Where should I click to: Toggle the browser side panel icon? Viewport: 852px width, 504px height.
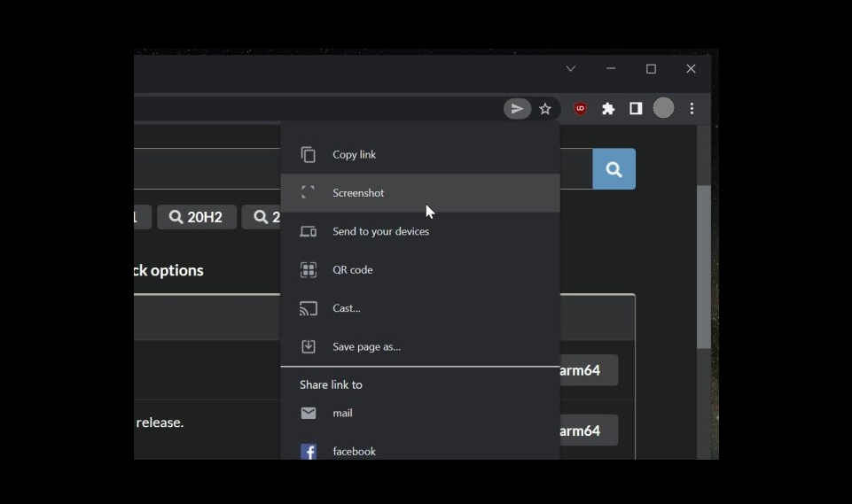(x=636, y=109)
